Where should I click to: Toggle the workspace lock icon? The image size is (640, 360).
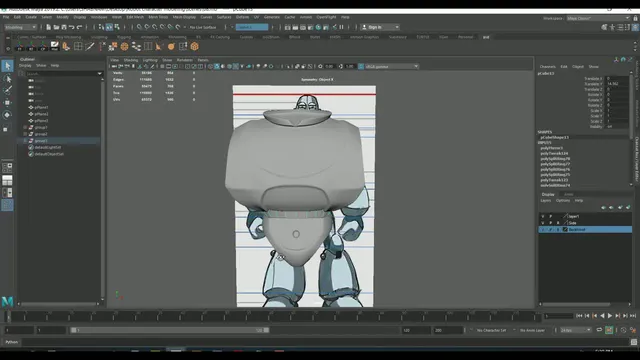click(x=635, y=18)
